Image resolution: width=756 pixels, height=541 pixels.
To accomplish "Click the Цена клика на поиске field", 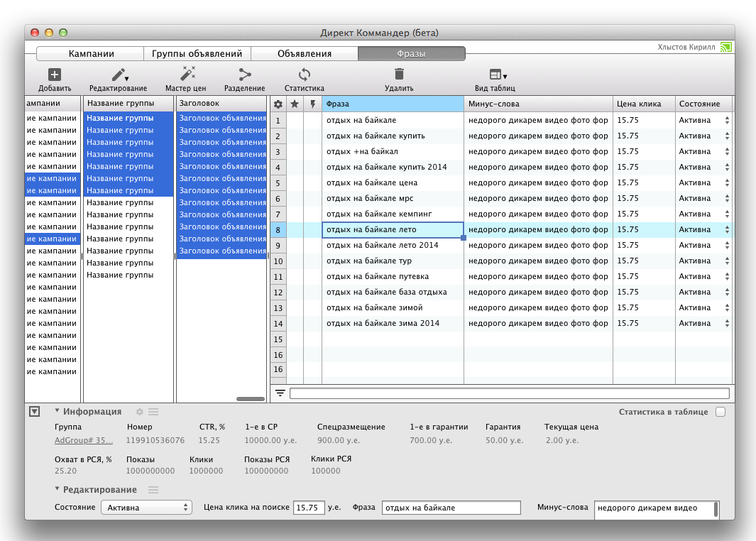I will 309,508.
